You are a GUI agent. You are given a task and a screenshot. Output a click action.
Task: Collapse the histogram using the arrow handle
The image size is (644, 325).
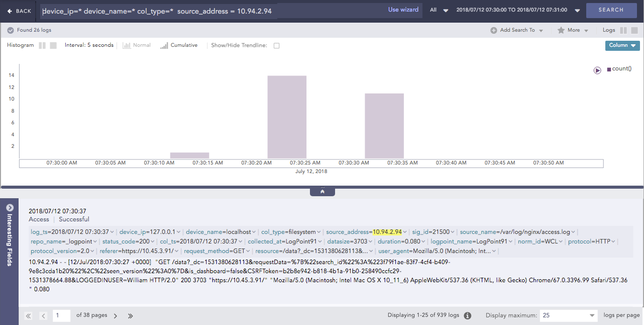[322, 191]
